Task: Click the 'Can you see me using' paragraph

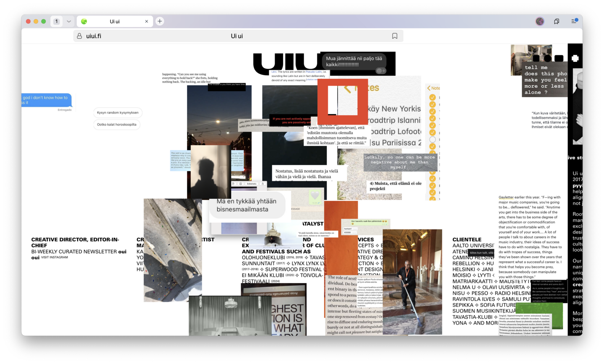Action: point(190,78)
